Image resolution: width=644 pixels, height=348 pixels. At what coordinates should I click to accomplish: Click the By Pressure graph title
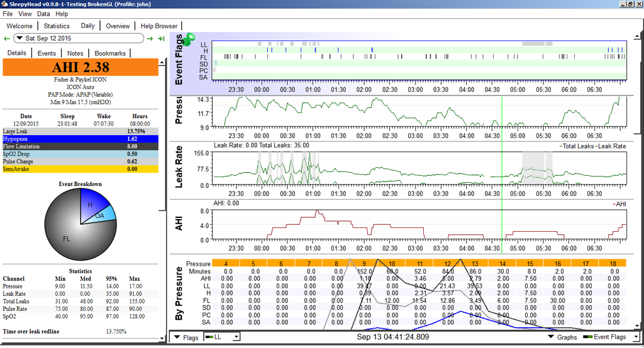[179, 293]
